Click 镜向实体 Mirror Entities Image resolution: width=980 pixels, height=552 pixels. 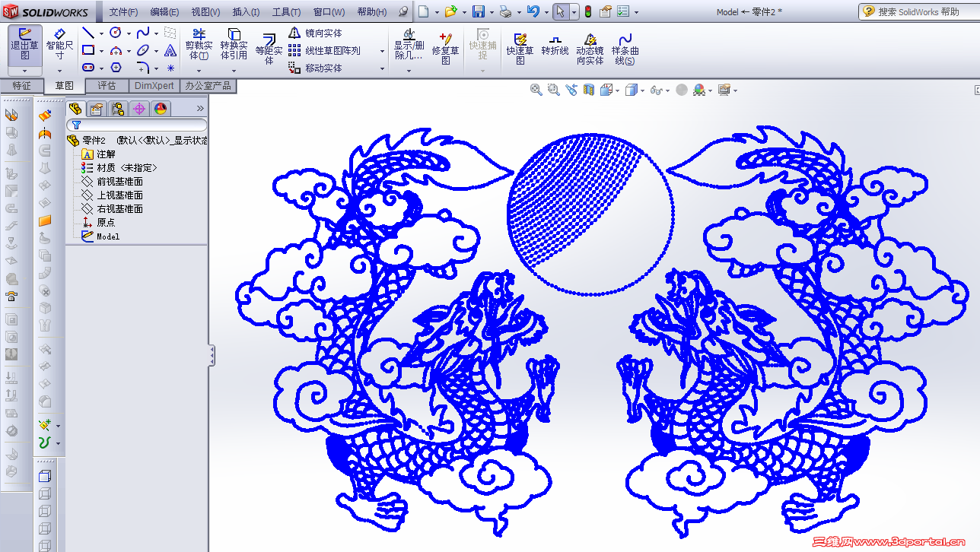click(x=315, y=33)
